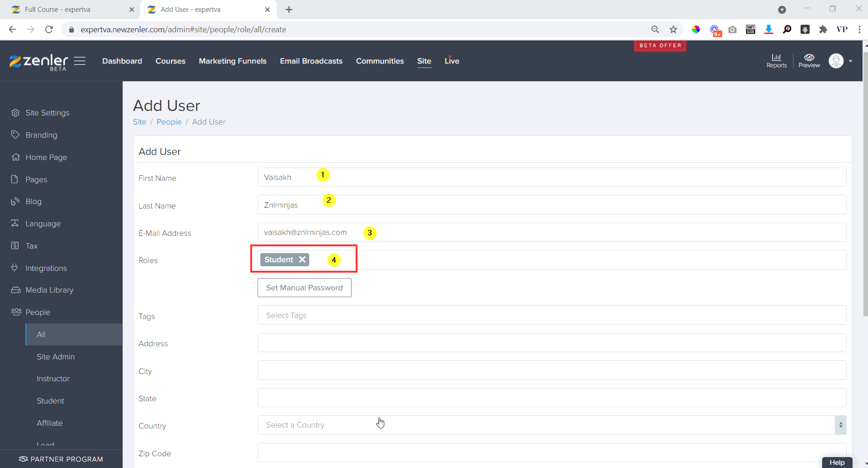Open the Email Broadcasts menu

311,61
